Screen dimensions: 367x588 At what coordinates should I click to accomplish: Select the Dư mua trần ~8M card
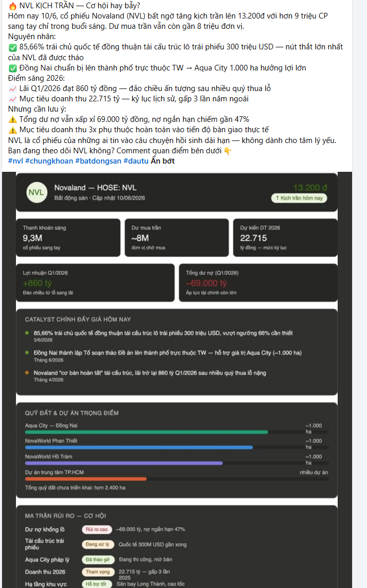click(177, 238)
